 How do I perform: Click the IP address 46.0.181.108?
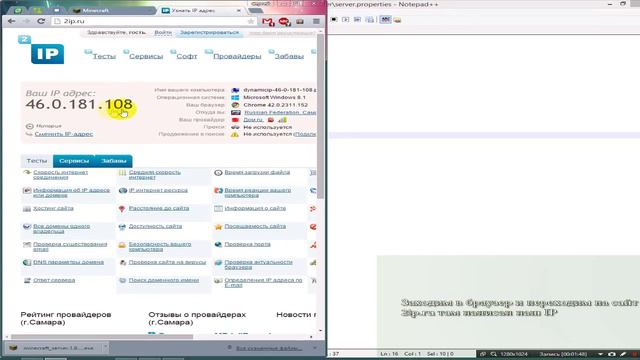coord(79,104)
